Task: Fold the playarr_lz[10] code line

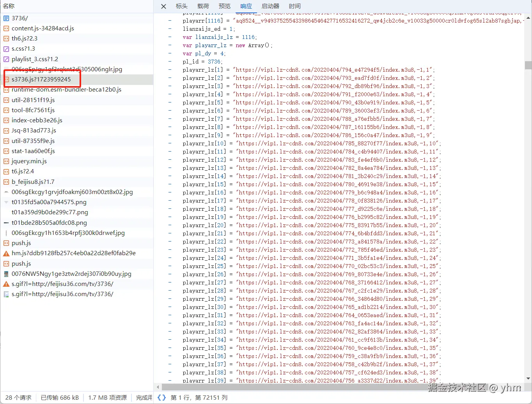Action: (170, 143)
